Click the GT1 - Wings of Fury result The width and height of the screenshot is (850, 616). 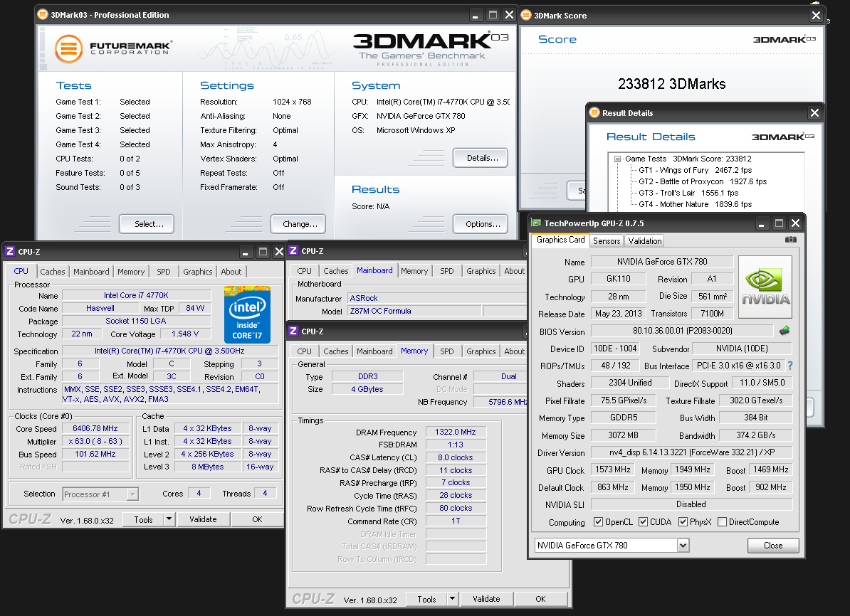[x=695, y=170]
